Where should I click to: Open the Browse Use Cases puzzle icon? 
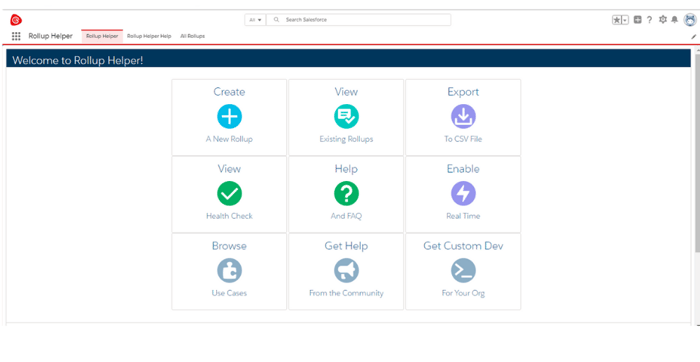[x=229, y=270]
